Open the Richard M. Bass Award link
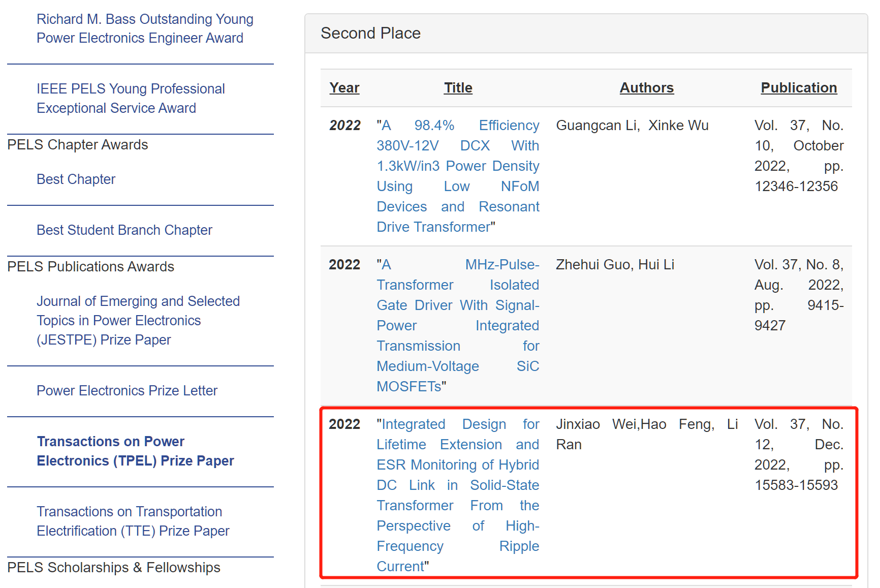The image size is (880, 588). click(145, 28)
